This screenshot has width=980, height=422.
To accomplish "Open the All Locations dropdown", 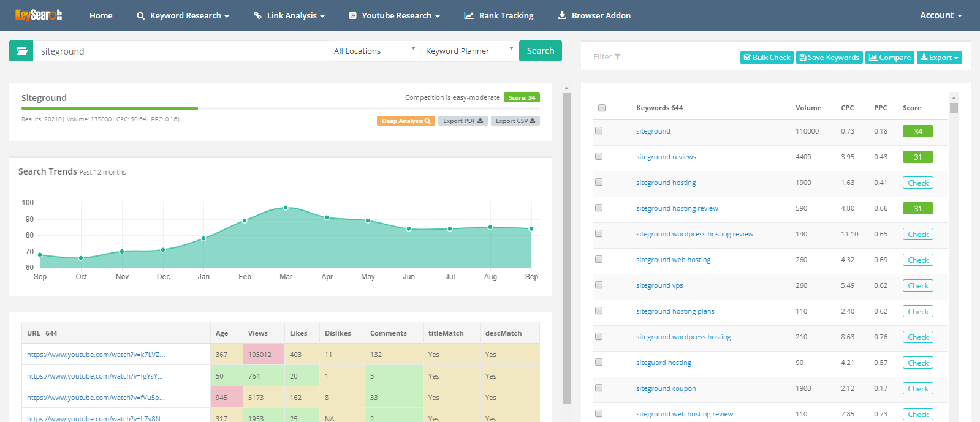I will pos(374,51).
